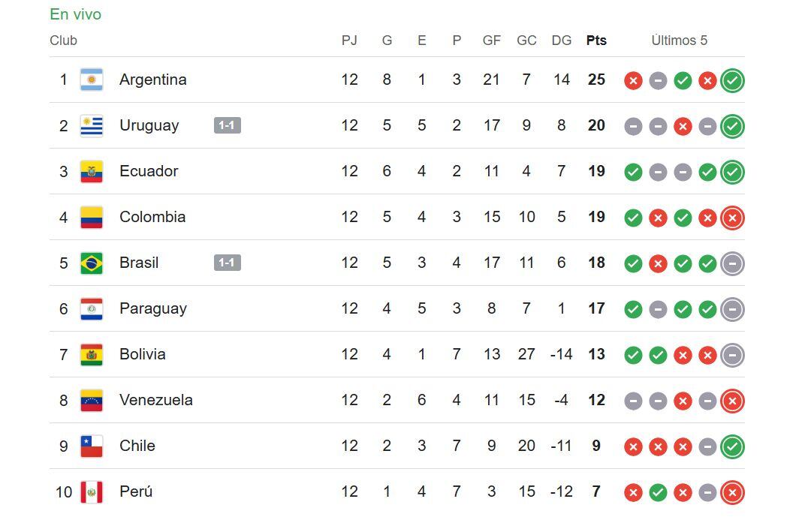Click Argentina's most recent win indicator
Screen dimensions: 805x532
pyautogui.click(x=732, y=80)
